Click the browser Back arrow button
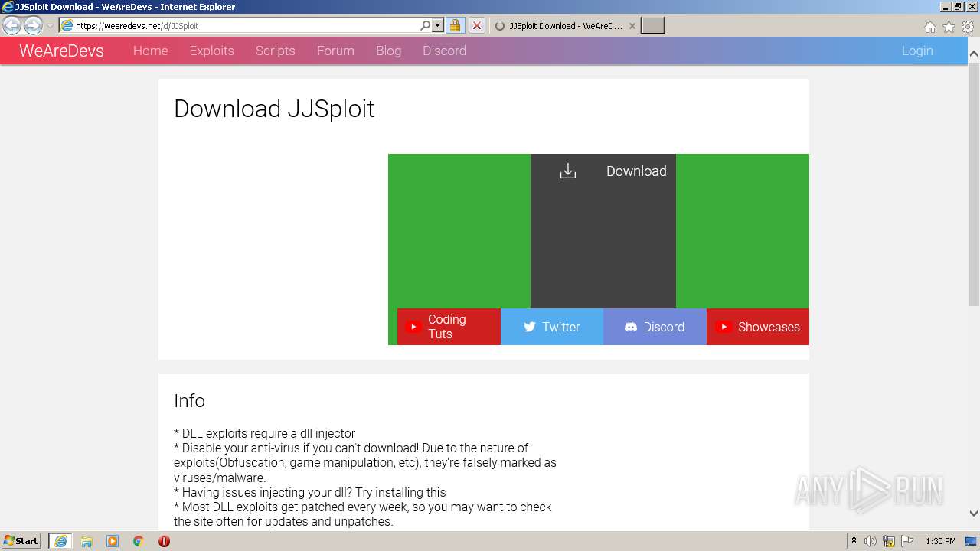The image size is (980, 551). tap(11, 25)
